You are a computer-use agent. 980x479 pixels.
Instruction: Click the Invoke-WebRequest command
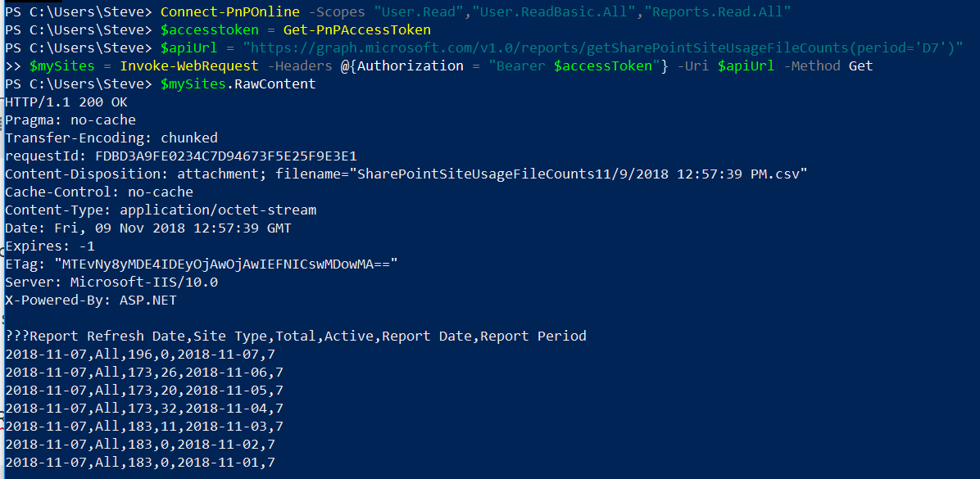[189, 66]
